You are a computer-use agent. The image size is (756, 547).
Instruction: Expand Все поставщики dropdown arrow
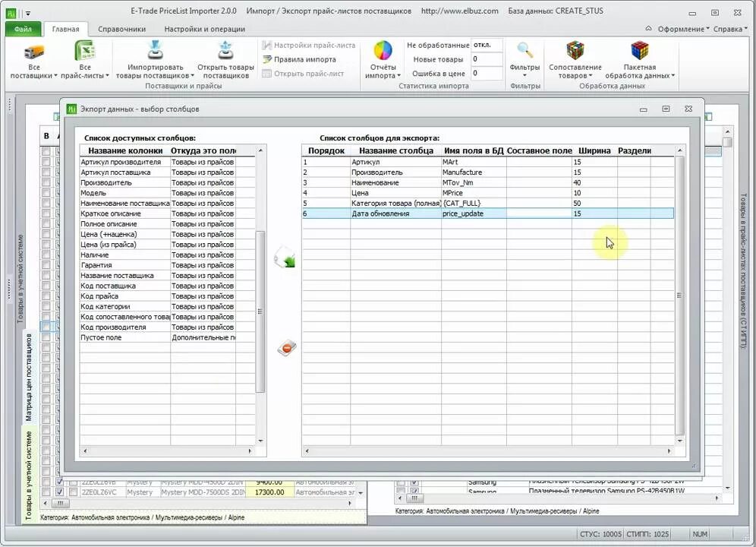pyautogui.click(x=56, y=76)
